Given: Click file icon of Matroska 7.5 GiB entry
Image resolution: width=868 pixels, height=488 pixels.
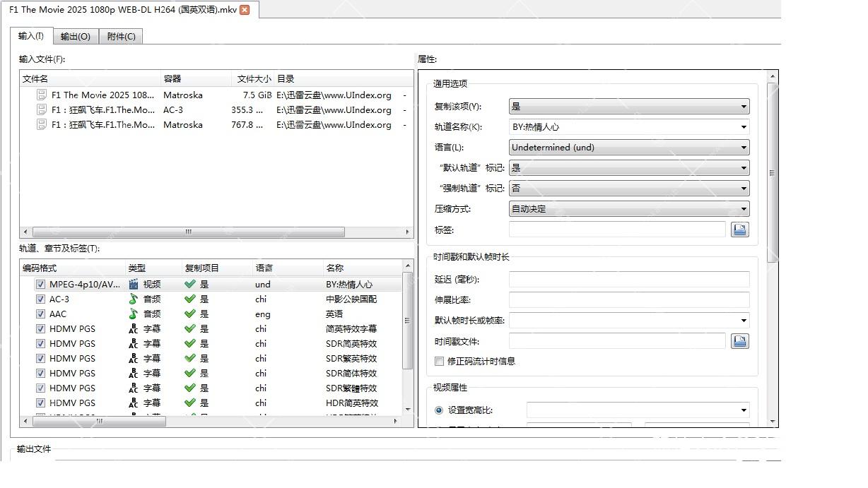Looking at the screenshot, I should [x=42, y=95].
